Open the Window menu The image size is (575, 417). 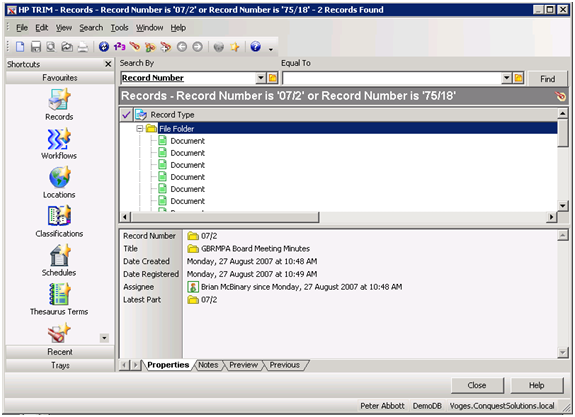click(149, 28)
